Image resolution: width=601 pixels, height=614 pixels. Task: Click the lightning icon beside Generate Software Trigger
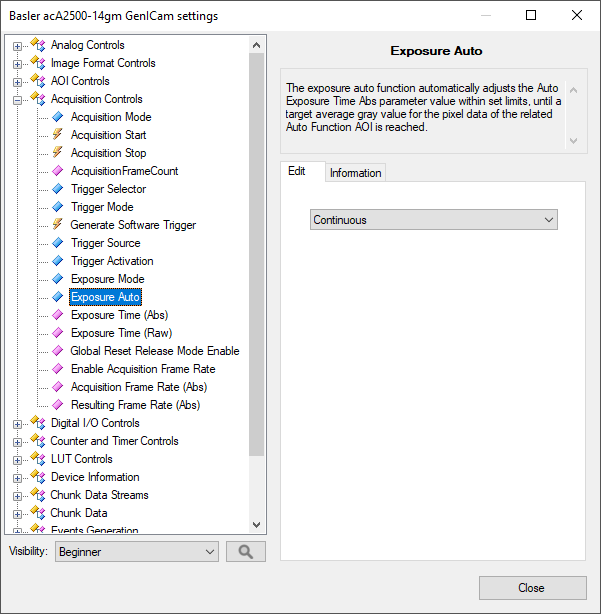pos(57,225)
